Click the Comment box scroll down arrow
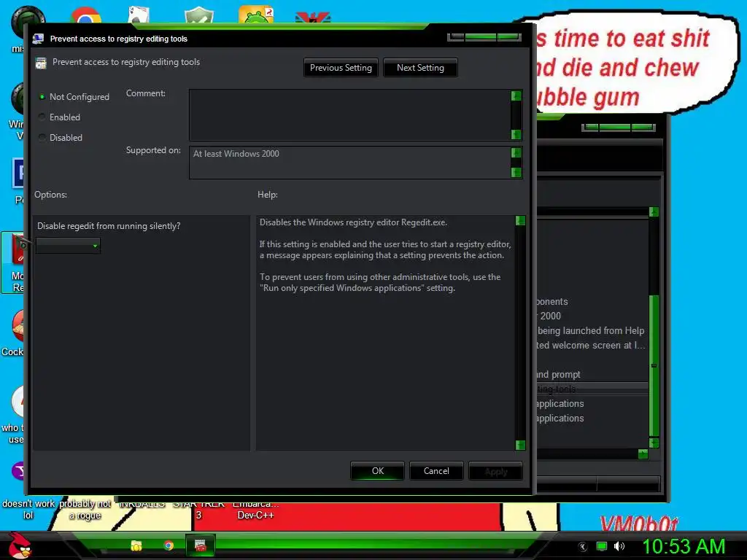The image size is (747, 560). [516, 134]
